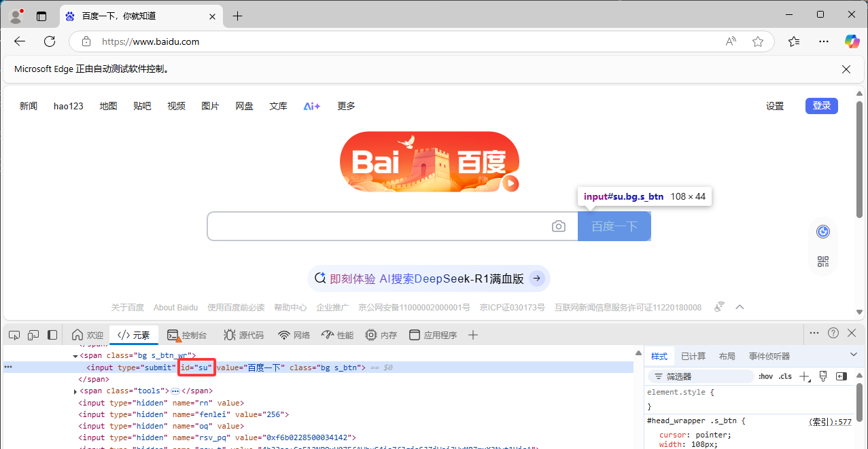Toggle device emulation mode
Screen dimensions: 868x449
click(x=33, y=335)
